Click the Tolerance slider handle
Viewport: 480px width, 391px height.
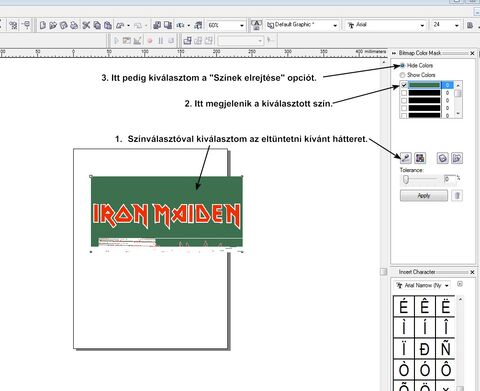point(406,180)
